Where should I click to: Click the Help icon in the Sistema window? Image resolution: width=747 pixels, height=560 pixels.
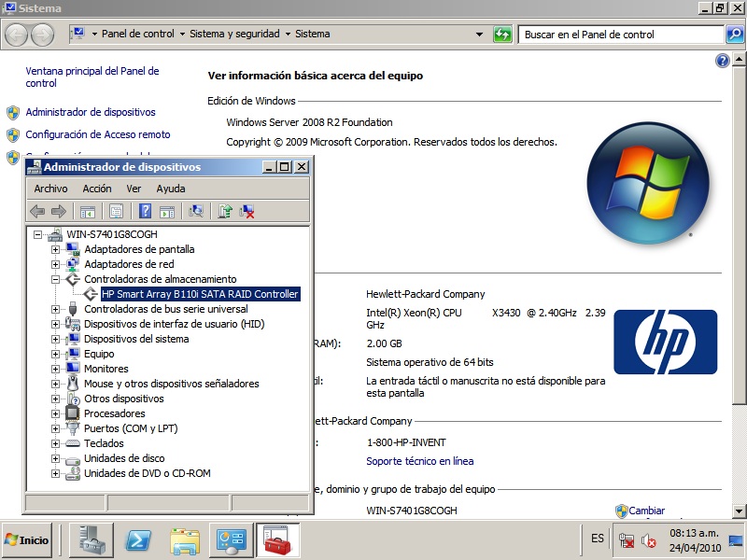(x=722, y=61)
